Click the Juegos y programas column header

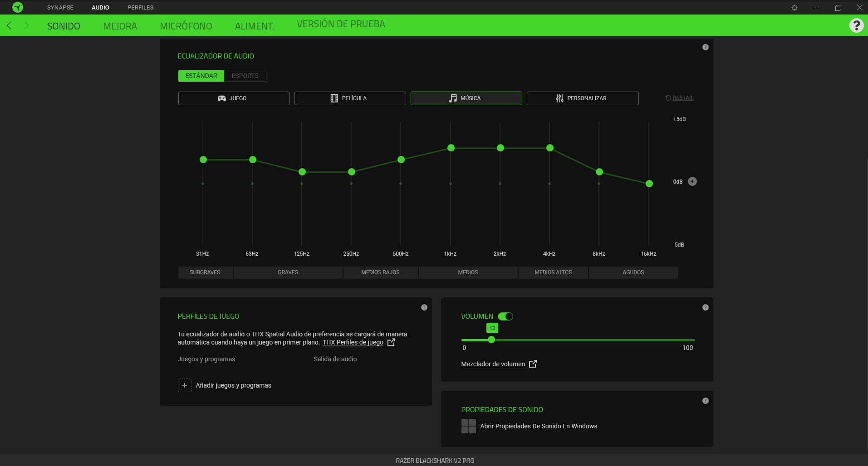point(206,359)
